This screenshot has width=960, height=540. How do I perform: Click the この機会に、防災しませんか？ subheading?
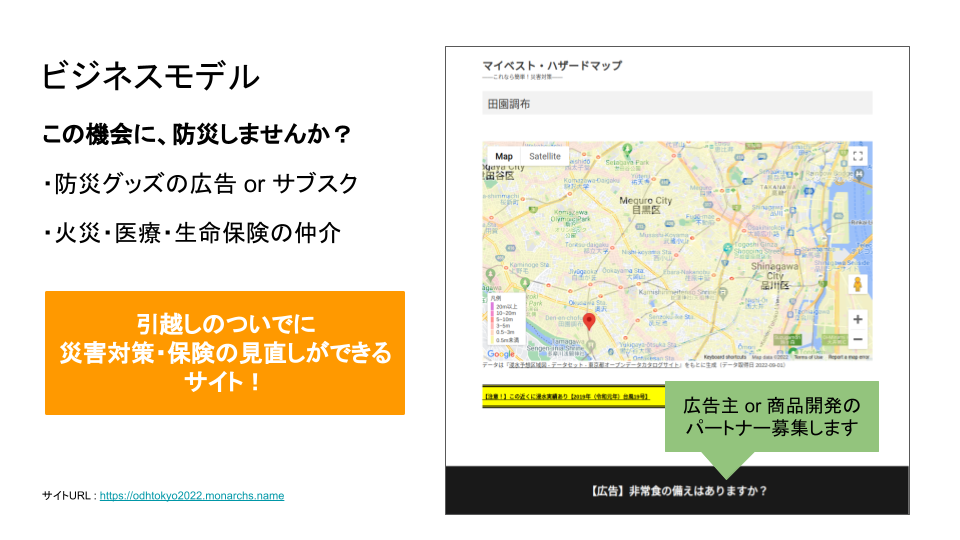pos(196,134)
